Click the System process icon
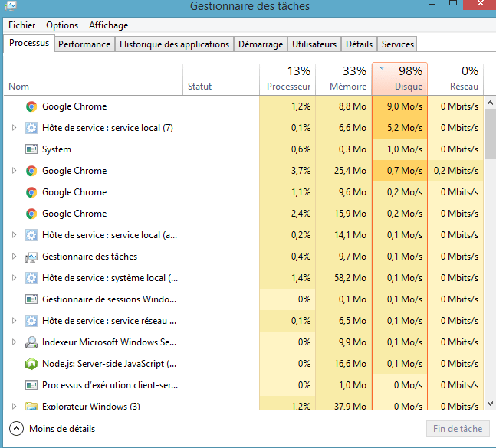496x448 pixels. coord(31,149)
